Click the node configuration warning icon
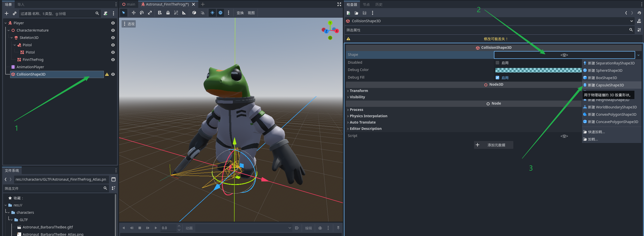The height and width of the screenshot is (236, 644). point(107,74)
